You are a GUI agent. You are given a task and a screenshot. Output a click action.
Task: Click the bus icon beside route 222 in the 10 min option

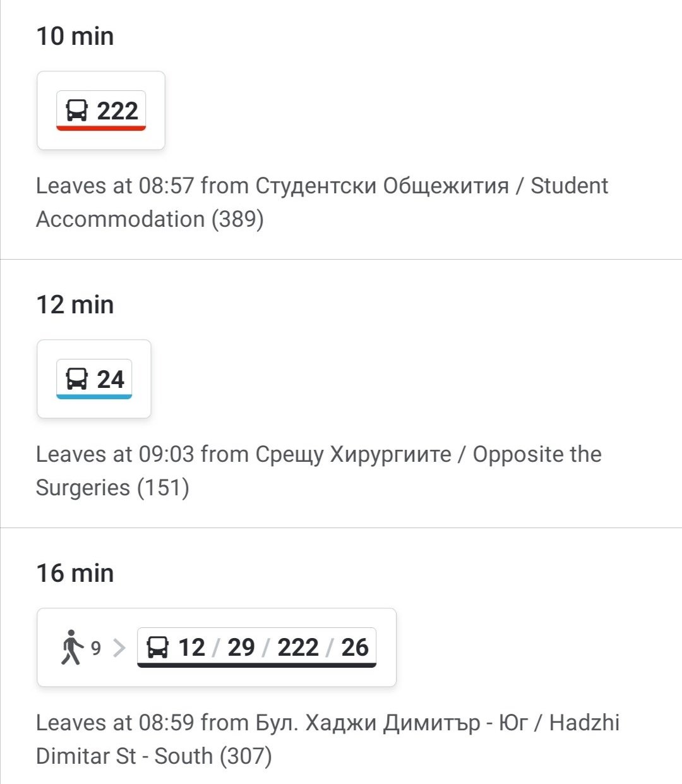pyautogui.click(x=76, y=111)
